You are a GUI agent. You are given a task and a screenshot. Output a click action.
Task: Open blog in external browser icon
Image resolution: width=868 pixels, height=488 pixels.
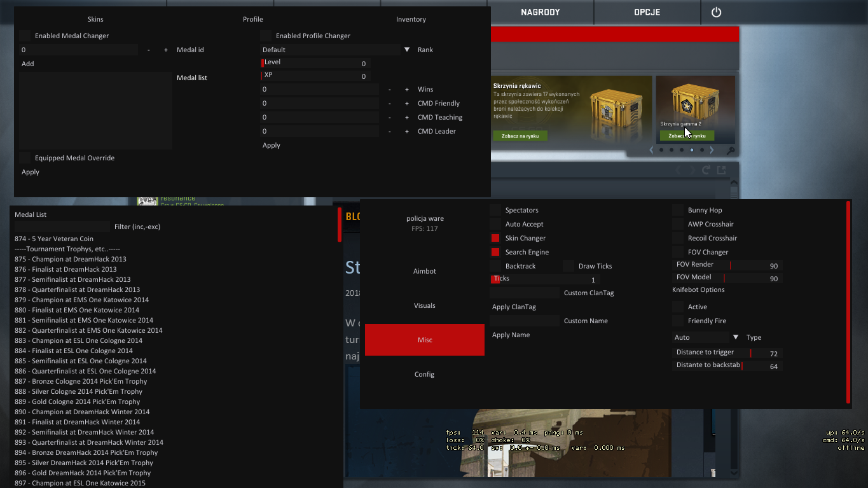point(721,170)
